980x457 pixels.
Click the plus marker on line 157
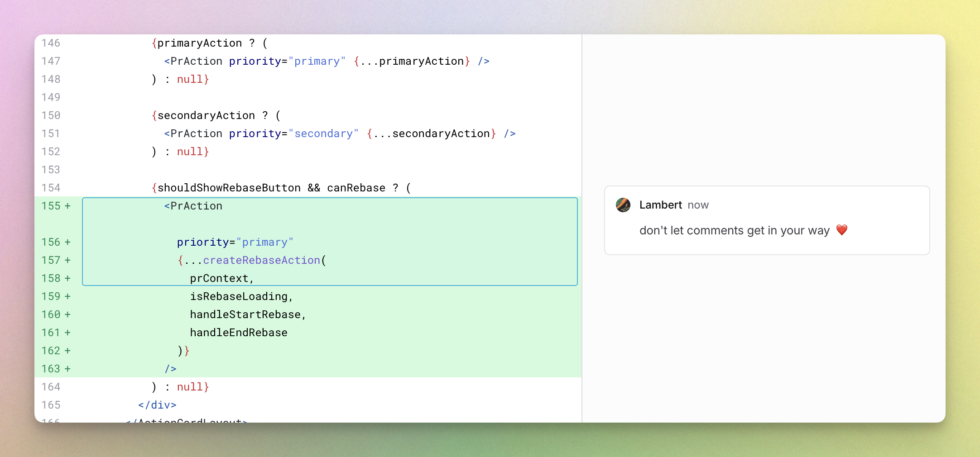68,260
